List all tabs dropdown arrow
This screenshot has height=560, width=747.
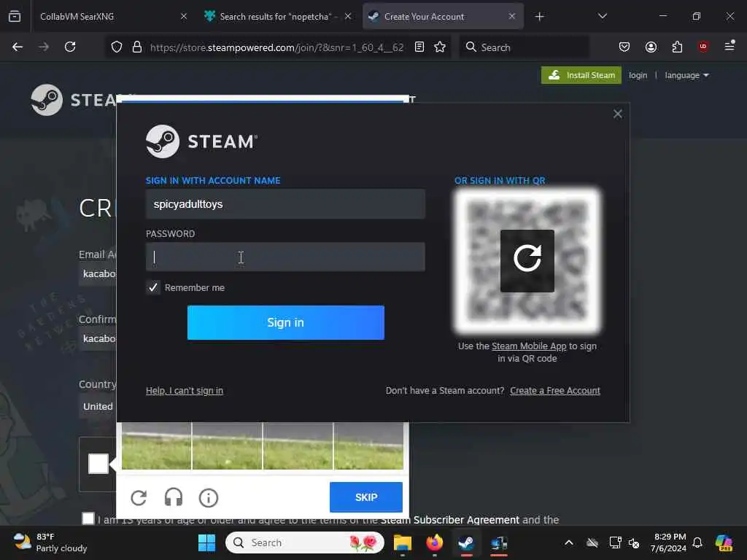(602, 16)
